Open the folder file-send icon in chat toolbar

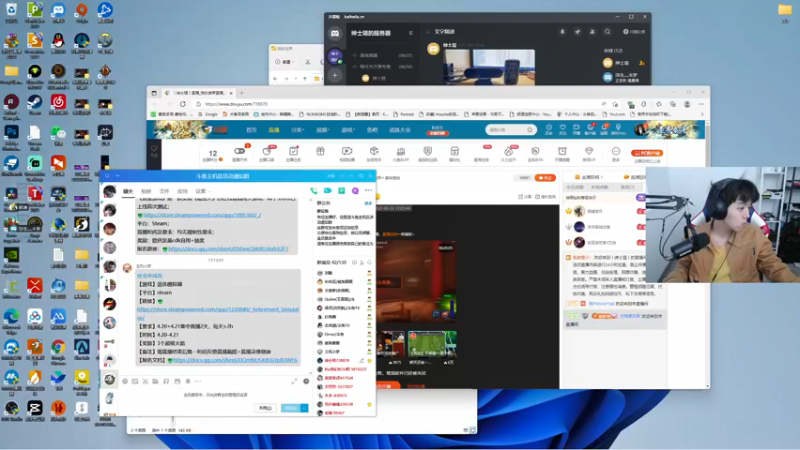coord(155,381)
